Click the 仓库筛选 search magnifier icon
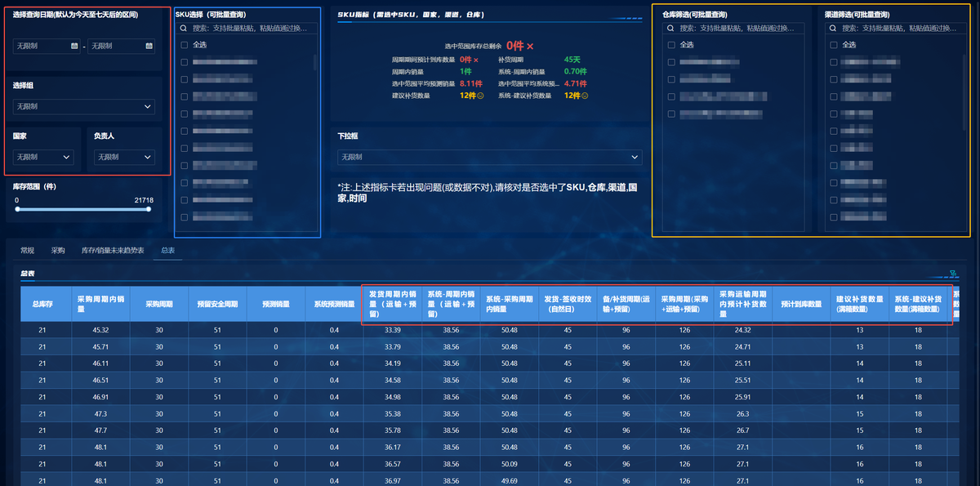The image size is (980, 486). (x=671, y=29)
